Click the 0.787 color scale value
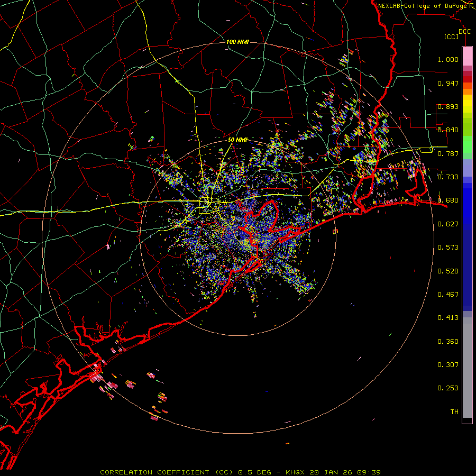 (x=448, y=153)
